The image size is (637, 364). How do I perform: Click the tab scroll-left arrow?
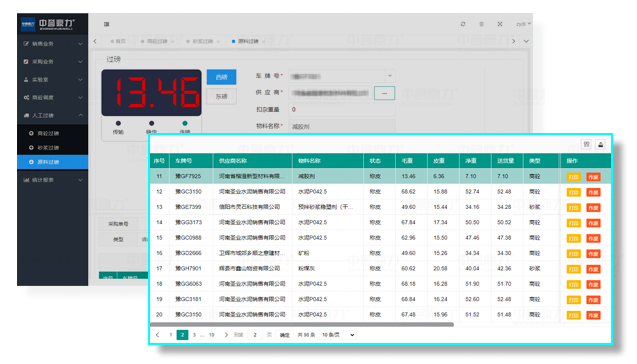[95, 41]
